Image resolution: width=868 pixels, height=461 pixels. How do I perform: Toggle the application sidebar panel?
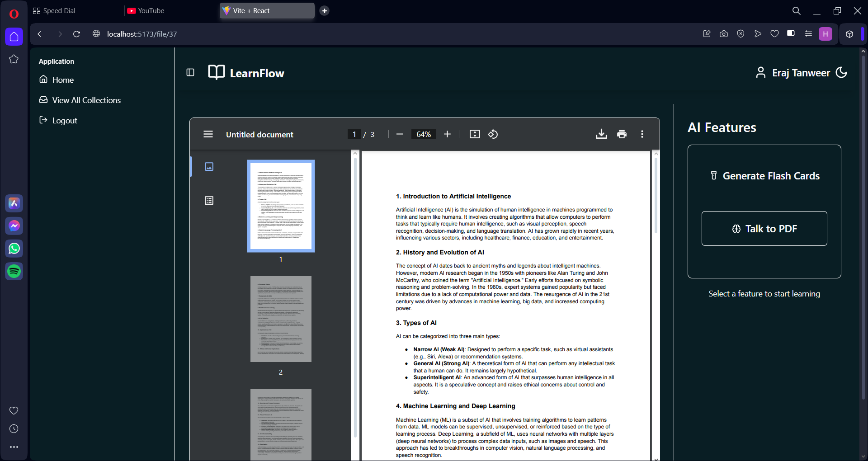[x=190, y=73]
